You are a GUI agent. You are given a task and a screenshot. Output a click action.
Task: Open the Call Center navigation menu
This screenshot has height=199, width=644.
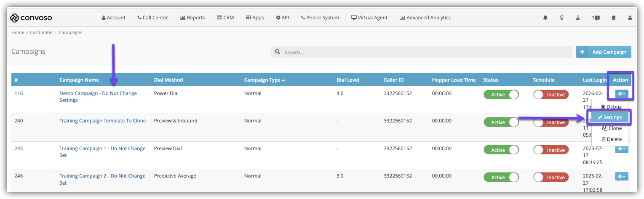(152, 18)
